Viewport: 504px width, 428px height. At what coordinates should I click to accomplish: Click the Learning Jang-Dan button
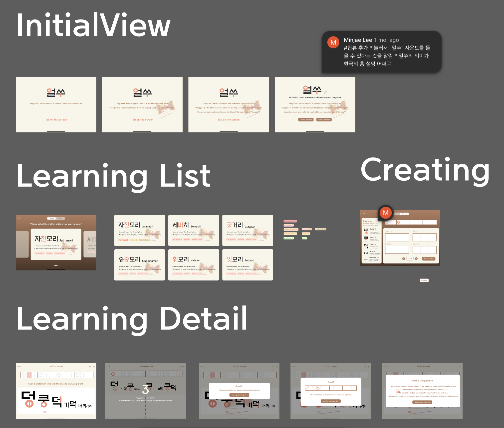coord(306,119)
